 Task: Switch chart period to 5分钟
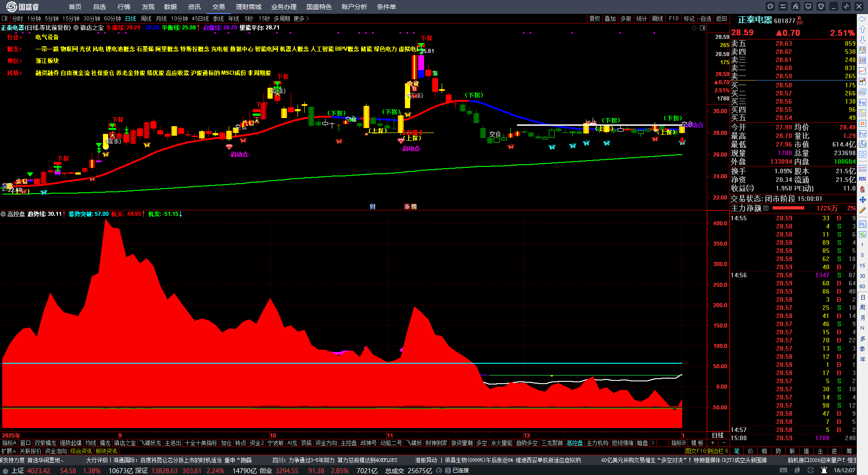pyautogui.click(x=52, y=19)
